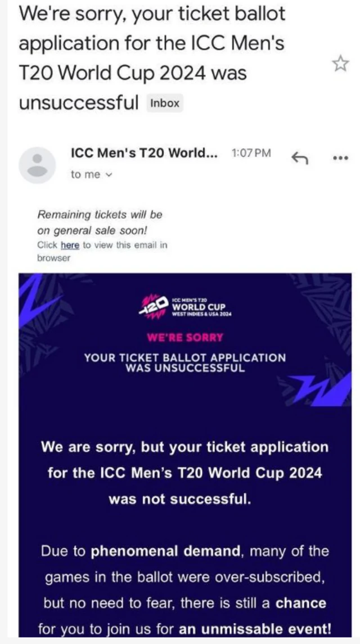Screen dimensions: 360x644
Task: Tap "YOUR TICKET BALLOT APPLICATION WAS UNSUCCESSFUL" banner text
Action: pyautogui.click(x=184, y=363)
